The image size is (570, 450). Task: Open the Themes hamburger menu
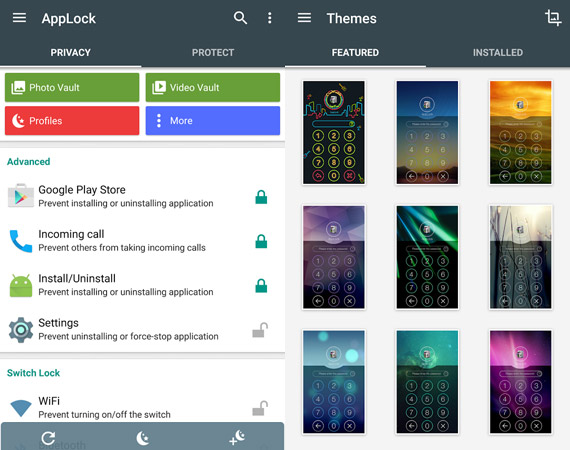tap(304, 18)
